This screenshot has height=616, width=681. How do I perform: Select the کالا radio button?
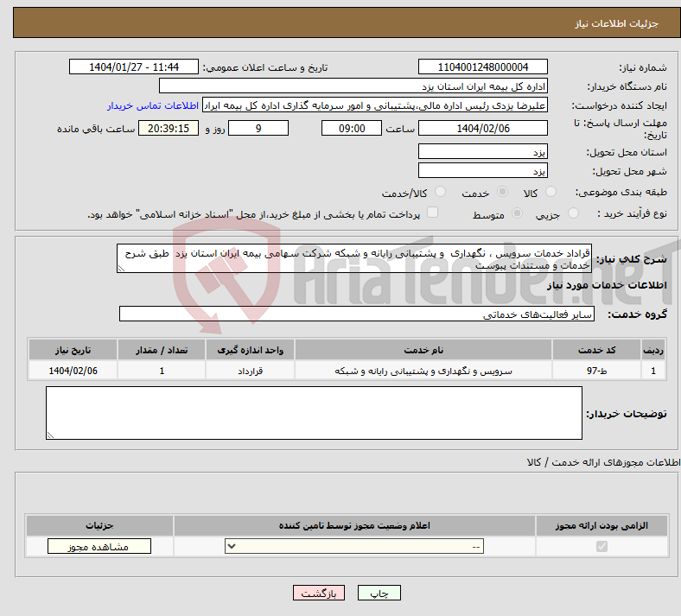pyautogui.click(x=551, y=192)
